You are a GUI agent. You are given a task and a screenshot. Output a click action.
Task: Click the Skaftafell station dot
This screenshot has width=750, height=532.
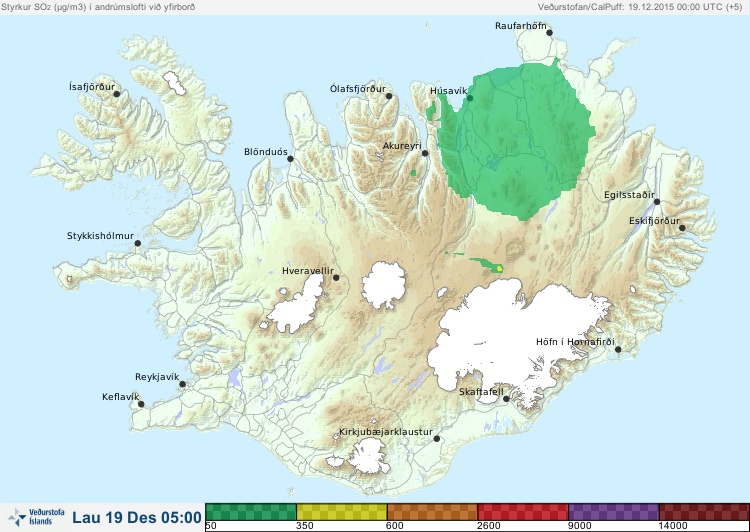tap(506, 399)
